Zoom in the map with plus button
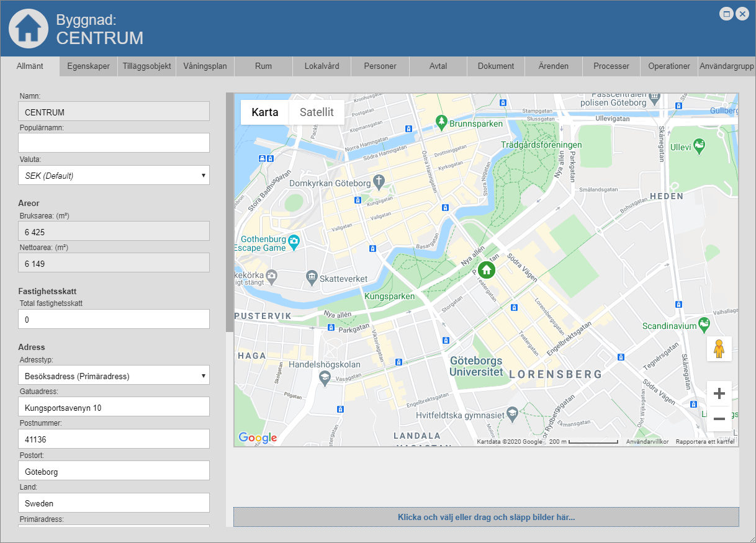This screenshot has height=543, width=756. [719, 393]
